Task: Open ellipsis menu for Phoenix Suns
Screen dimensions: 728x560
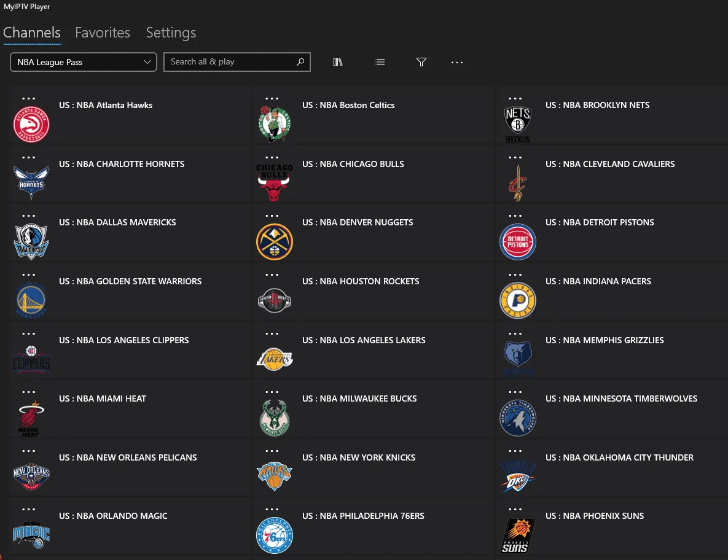Action: coord(515,510)
